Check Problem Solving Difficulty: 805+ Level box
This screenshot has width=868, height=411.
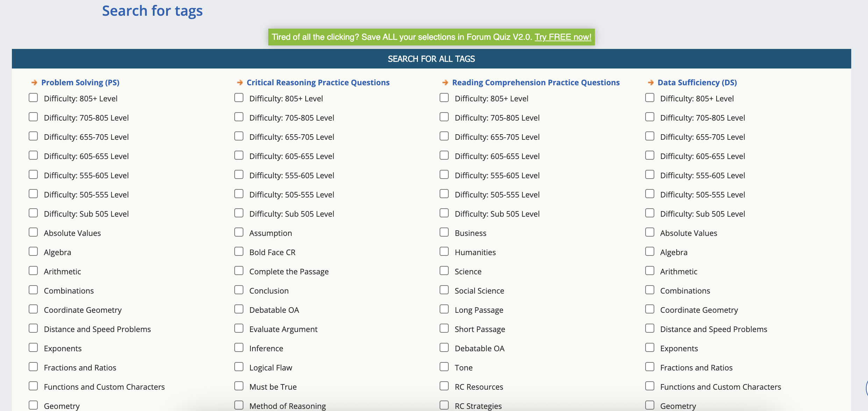(33, 98)
